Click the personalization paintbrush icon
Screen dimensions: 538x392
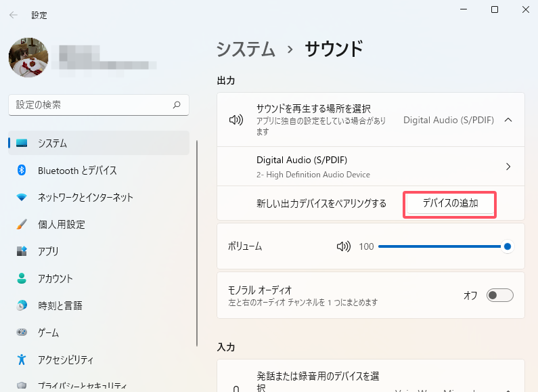pos(22,225)
